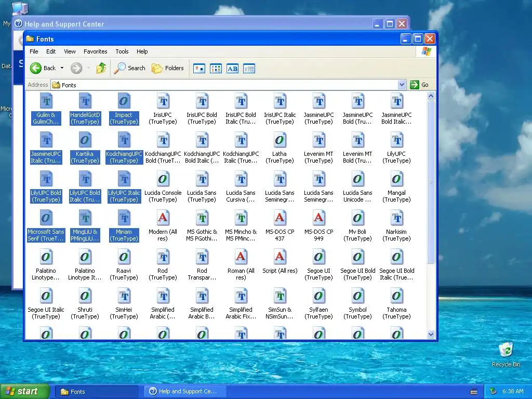Select the Miriam (TrueType) font

tap(124, 227)
